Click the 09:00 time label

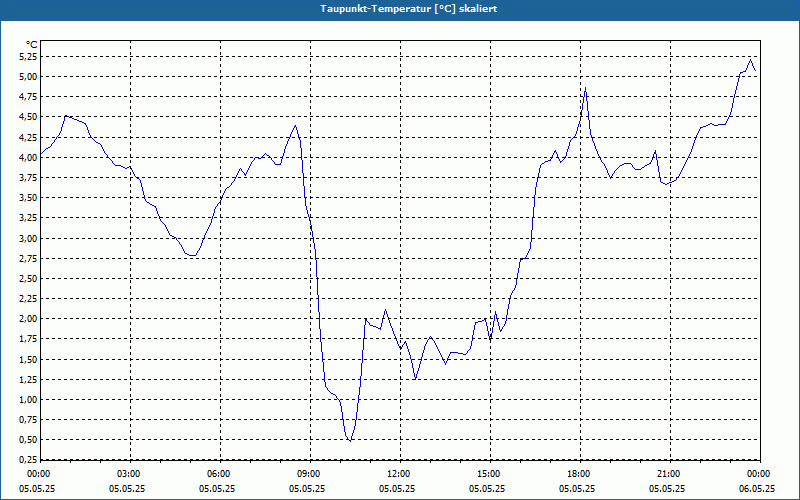pos(311,474)
